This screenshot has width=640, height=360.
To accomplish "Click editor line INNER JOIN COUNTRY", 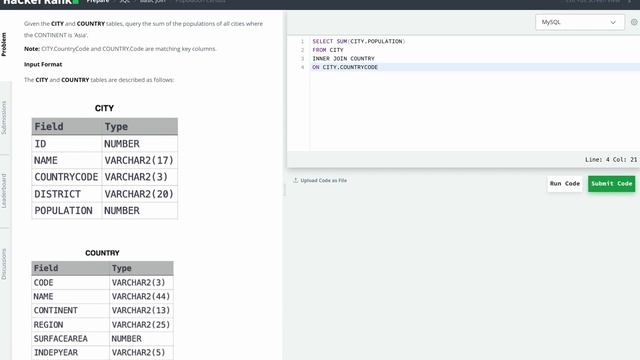I will pyautogui.click(x=343, y=58).
